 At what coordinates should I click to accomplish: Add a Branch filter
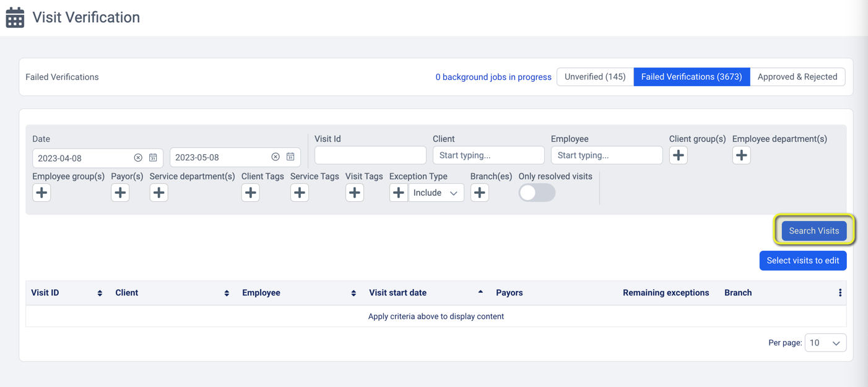pyautogui.click(x=480, y=193)
